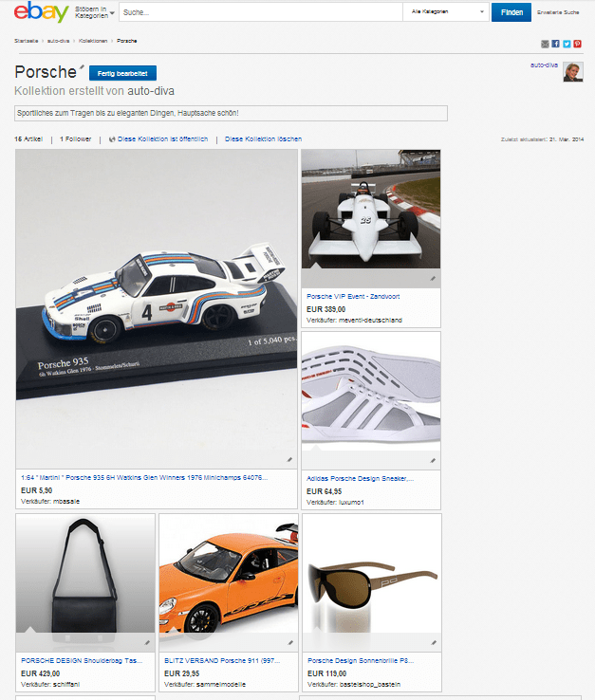Click the eBay logo

coord(41,12)
